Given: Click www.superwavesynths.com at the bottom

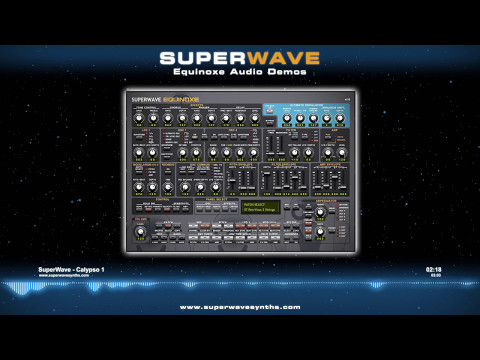Looking at the screenshot, I should pyautogui.click(x=240, y=307).
